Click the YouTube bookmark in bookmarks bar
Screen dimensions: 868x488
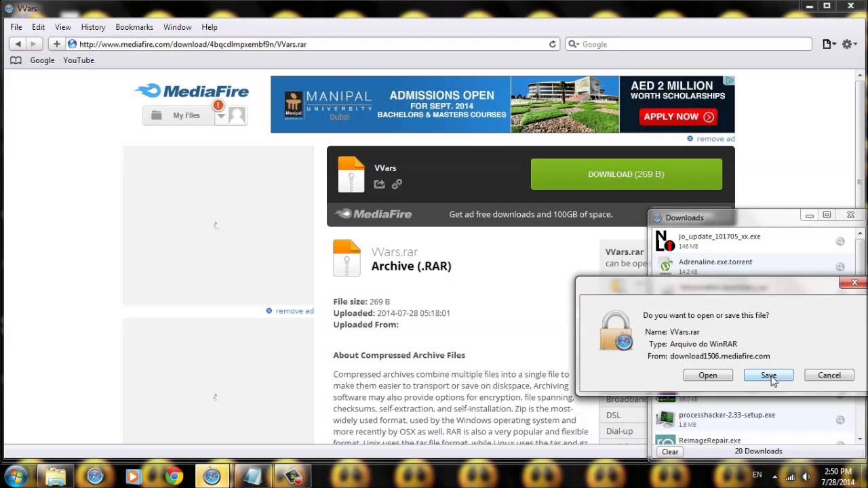(x=79, y=60)
